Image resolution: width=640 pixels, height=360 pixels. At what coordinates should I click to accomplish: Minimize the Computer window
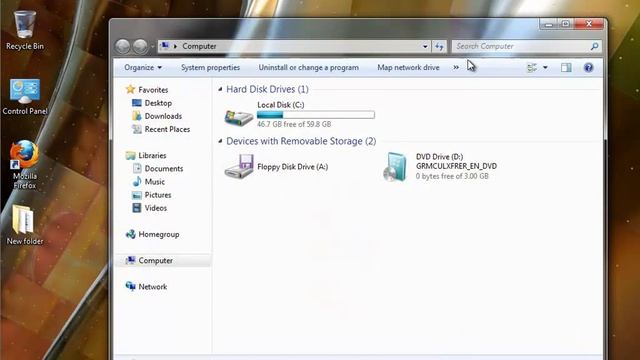(x=549, y=24)
